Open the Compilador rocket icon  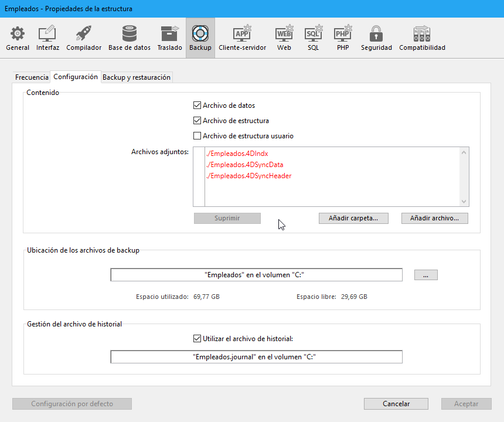84,38
